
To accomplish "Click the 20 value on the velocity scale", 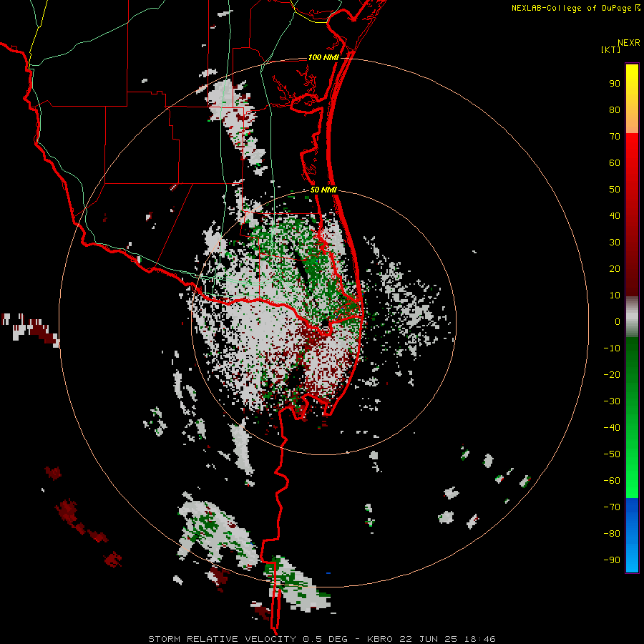I will click(615, 269).
